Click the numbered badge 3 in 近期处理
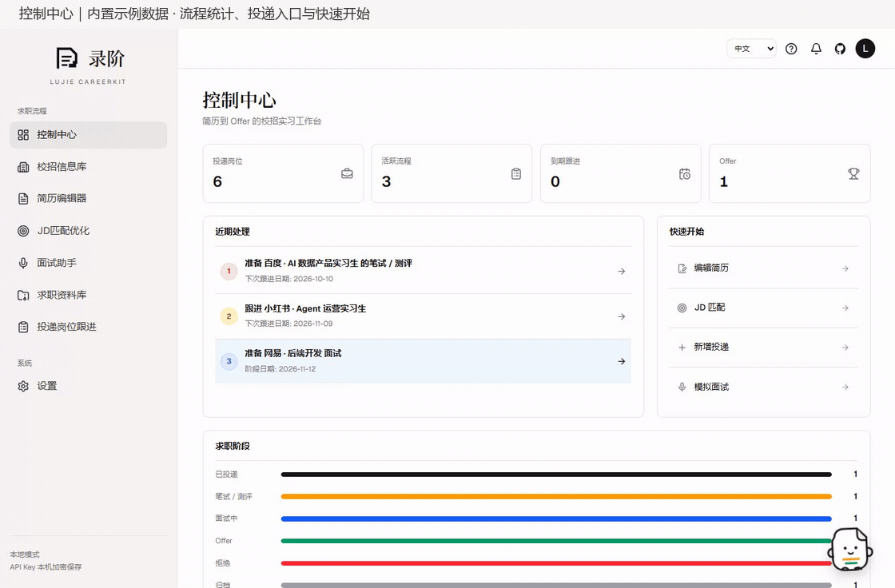 (229, 361)
